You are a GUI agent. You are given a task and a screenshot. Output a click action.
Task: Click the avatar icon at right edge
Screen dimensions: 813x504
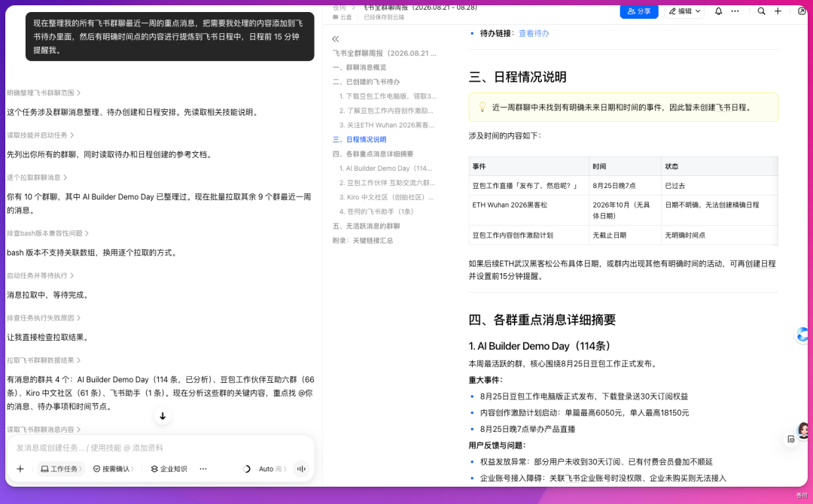click(x=803, y=430)
